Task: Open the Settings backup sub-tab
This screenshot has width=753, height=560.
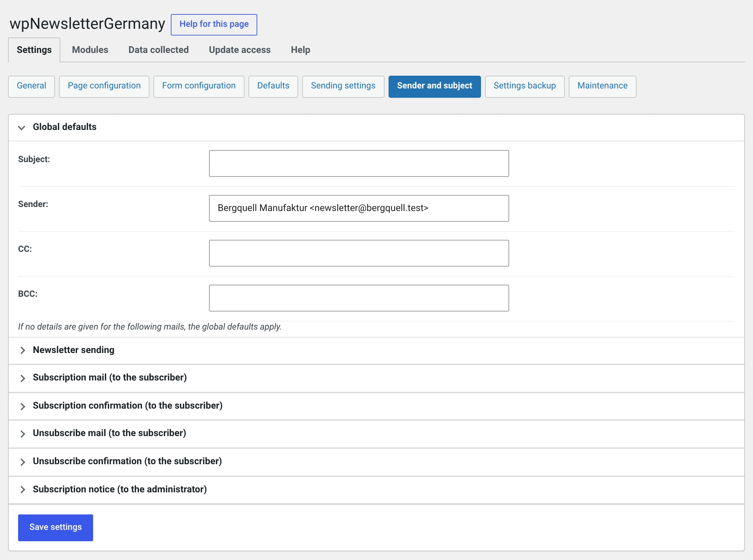Action: click(525, 86)
